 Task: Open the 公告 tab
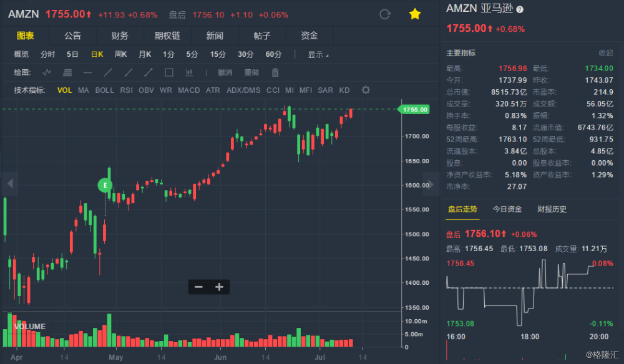(72, 36)
